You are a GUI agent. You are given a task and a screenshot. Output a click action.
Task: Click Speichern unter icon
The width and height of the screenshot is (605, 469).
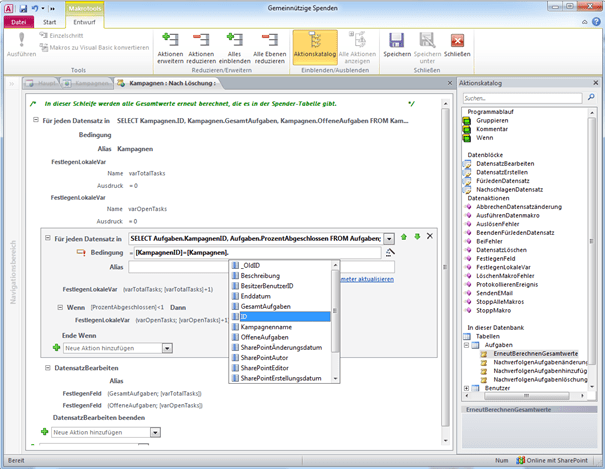(427, 40)
